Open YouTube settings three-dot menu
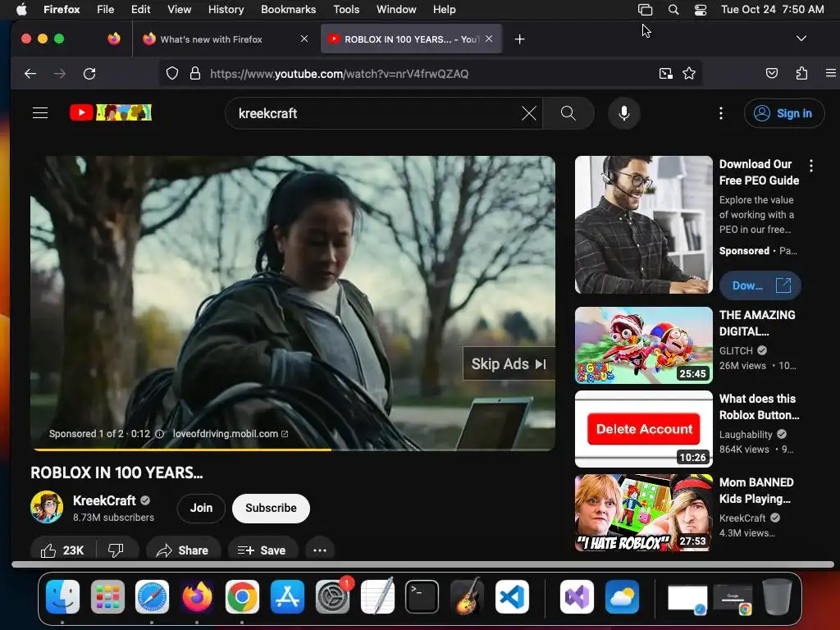The width and height of the screenshot is (840, 630). click(x=721, y=113)
